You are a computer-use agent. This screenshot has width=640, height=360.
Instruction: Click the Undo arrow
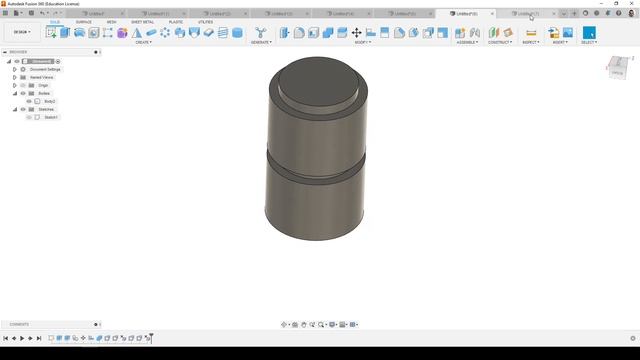[42, 13]
